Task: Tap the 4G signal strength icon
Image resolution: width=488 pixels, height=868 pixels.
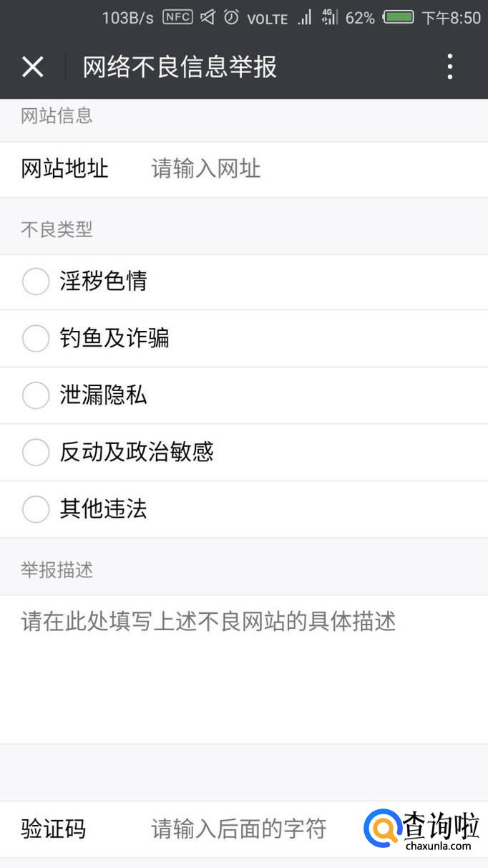Action: (330, 17)
